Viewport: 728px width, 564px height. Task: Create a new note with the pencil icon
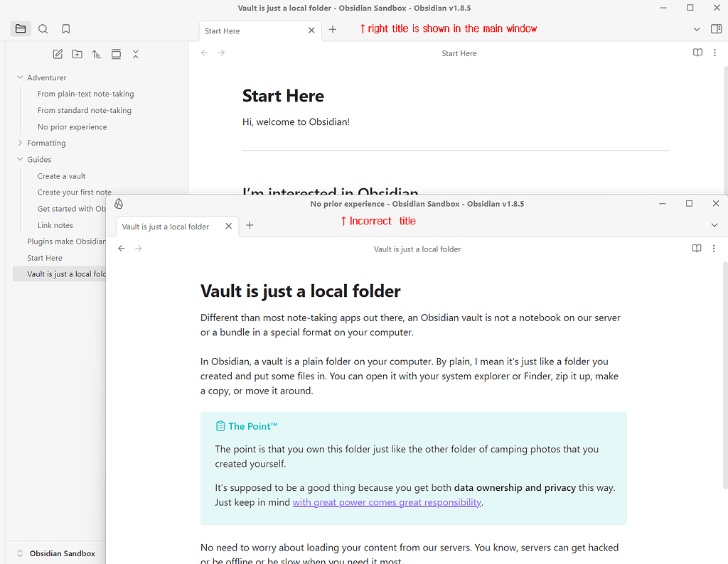[58, 54]
